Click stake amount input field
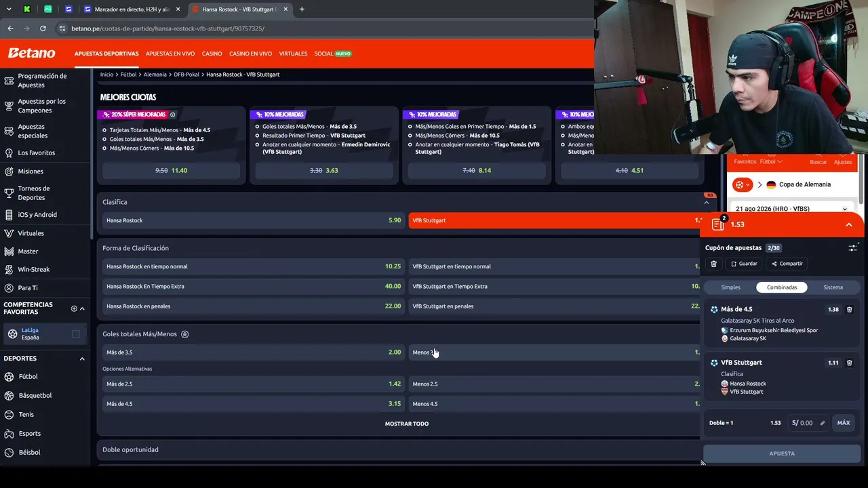The height and width of the screenshot is (488, 868). coord(808,423)
